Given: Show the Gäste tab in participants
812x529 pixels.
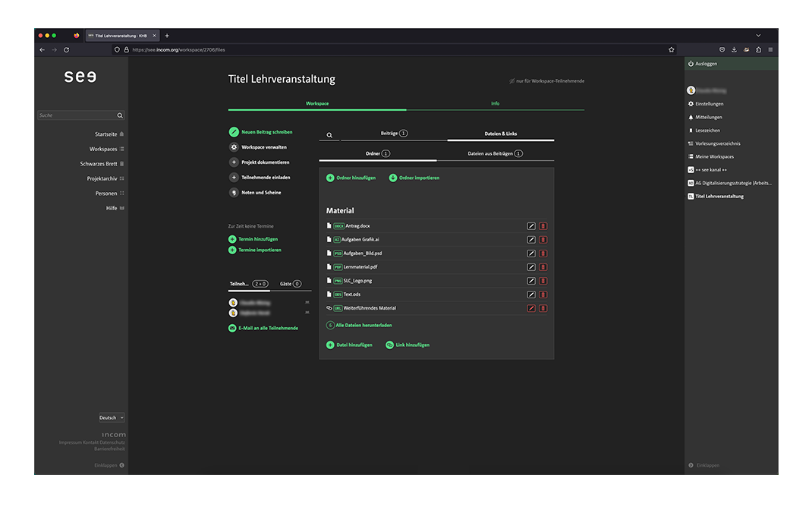Looking at the screenshot, I should point(290,284).
